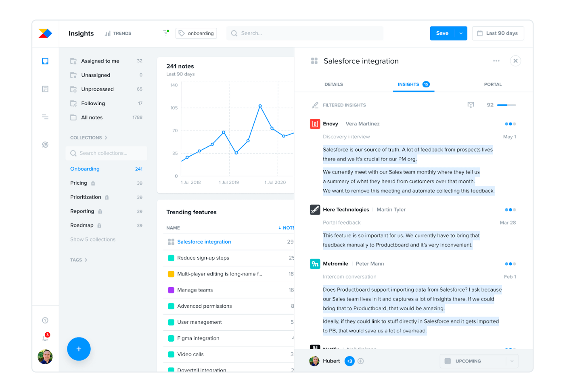Click the Save button
The width and height of the screenshot is (565, 392).
(x=442, y=33)
